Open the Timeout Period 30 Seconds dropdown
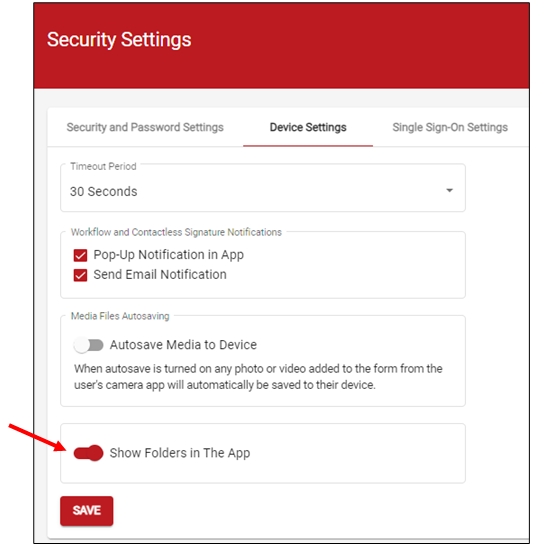537x547 pixels. 263,188
